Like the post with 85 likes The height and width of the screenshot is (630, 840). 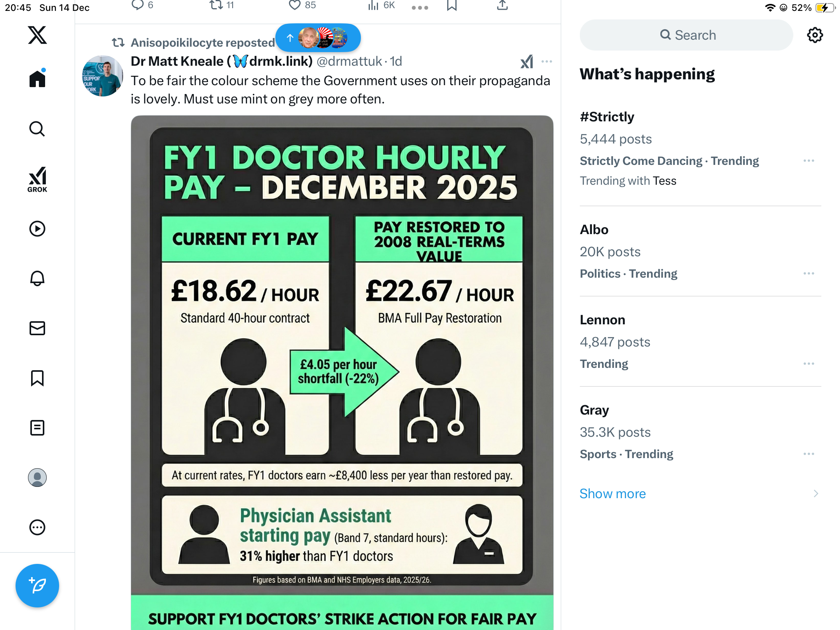pos(302,5)
